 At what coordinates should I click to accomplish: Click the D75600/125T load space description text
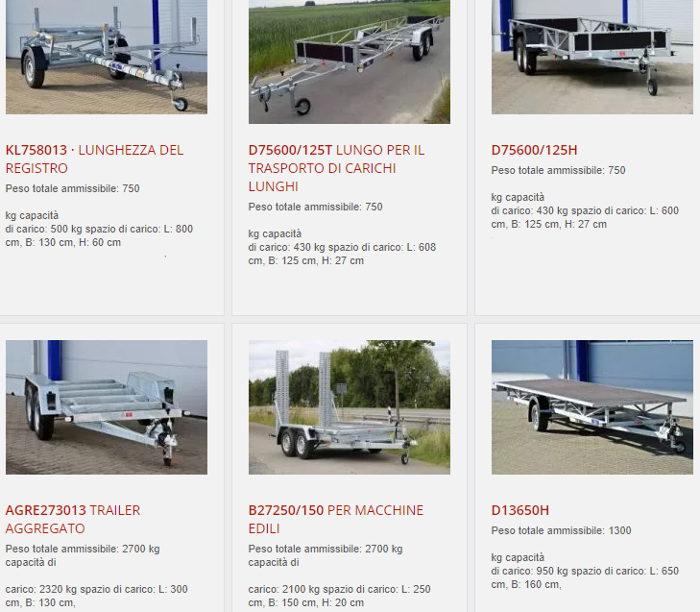(342, 233)
